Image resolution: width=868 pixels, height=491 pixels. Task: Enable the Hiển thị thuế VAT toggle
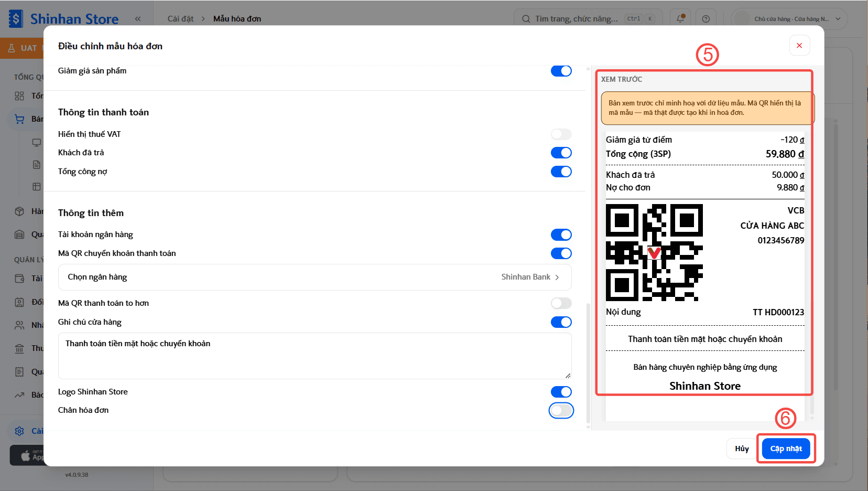click(x=561, y=134)
